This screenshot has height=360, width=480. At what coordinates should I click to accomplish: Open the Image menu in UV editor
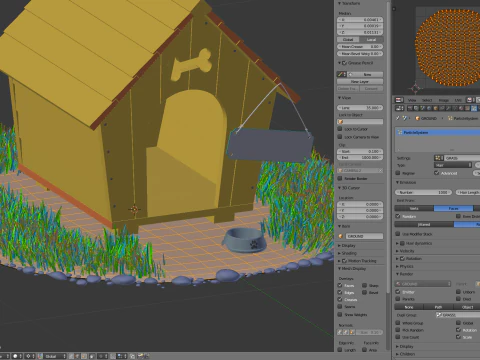coord(444,100)
